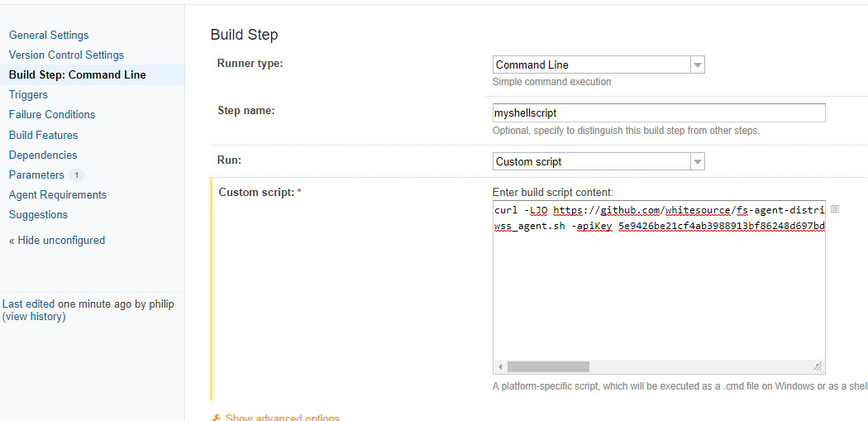Select Build Step: Command Line sidebar item
The image size is (868, 421).
pos(77,74)
